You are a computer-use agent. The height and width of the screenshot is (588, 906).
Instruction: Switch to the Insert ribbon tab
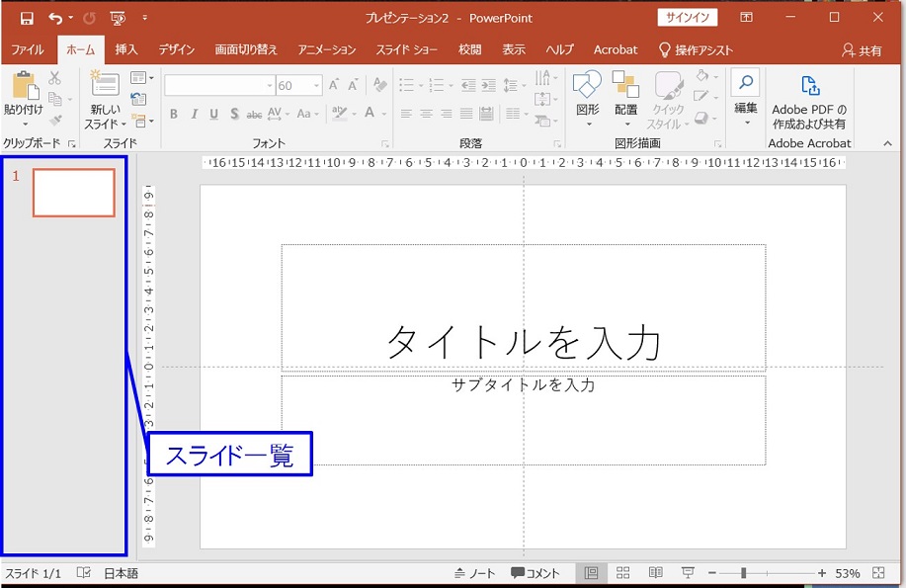point(126,49)
